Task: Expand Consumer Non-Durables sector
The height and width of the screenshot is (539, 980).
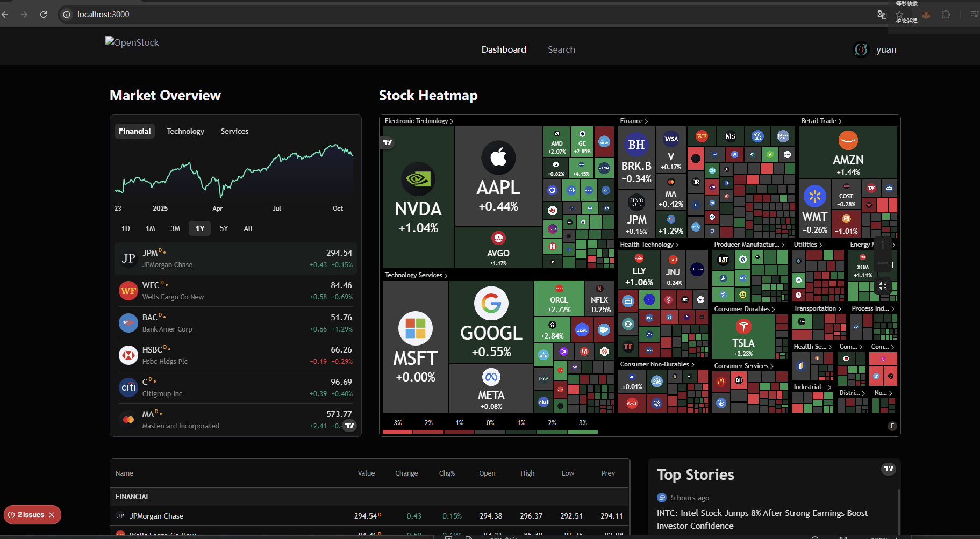Action: click(657, 364)
